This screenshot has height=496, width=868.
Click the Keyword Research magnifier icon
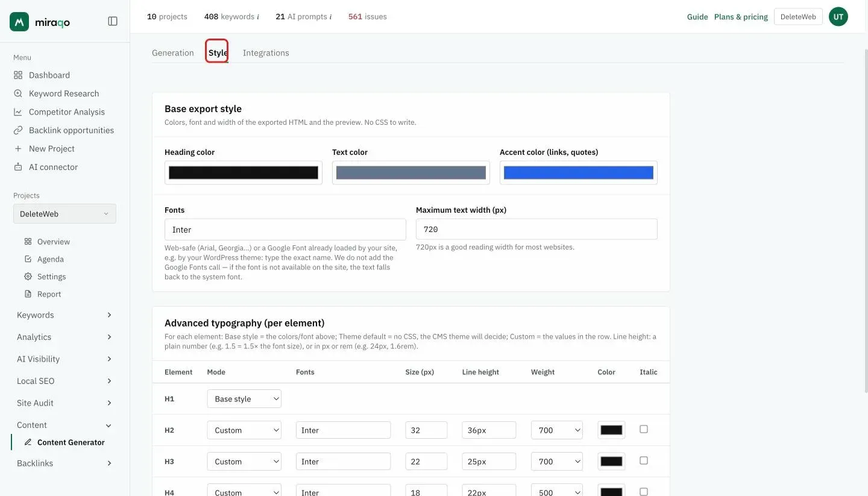(x=18, y=93)
